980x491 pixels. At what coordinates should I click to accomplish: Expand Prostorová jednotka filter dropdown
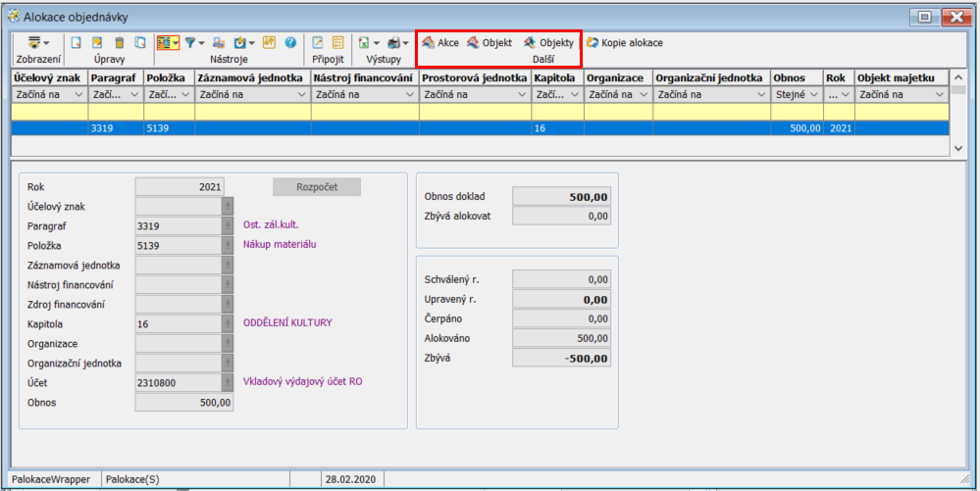pyautogui.click(x=523, y=94)
